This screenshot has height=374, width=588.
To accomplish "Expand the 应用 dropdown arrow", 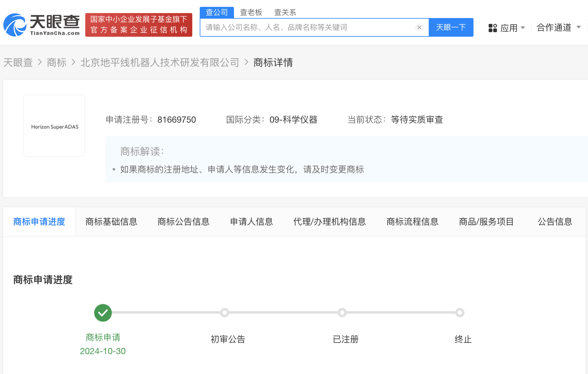I will click(x=523, y=28).
